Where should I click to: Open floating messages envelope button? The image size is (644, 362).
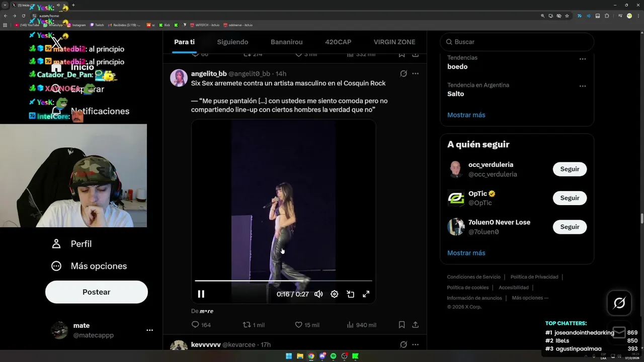click(x=619, y=332)
